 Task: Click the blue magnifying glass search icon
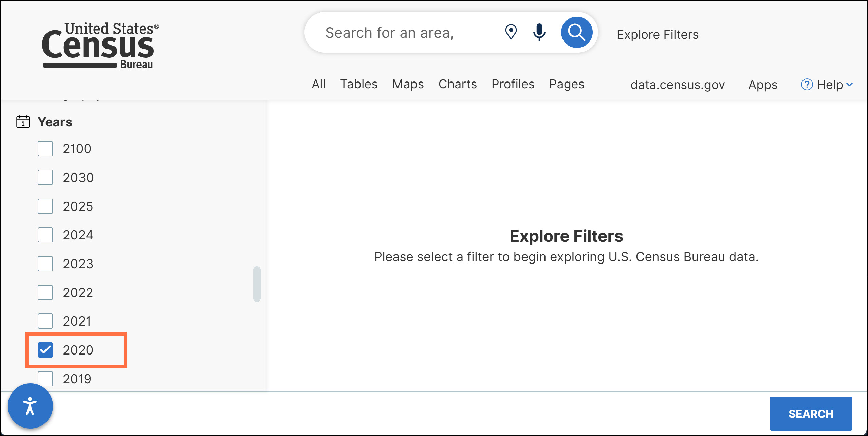pyautogui.click(x=576, y=33)
